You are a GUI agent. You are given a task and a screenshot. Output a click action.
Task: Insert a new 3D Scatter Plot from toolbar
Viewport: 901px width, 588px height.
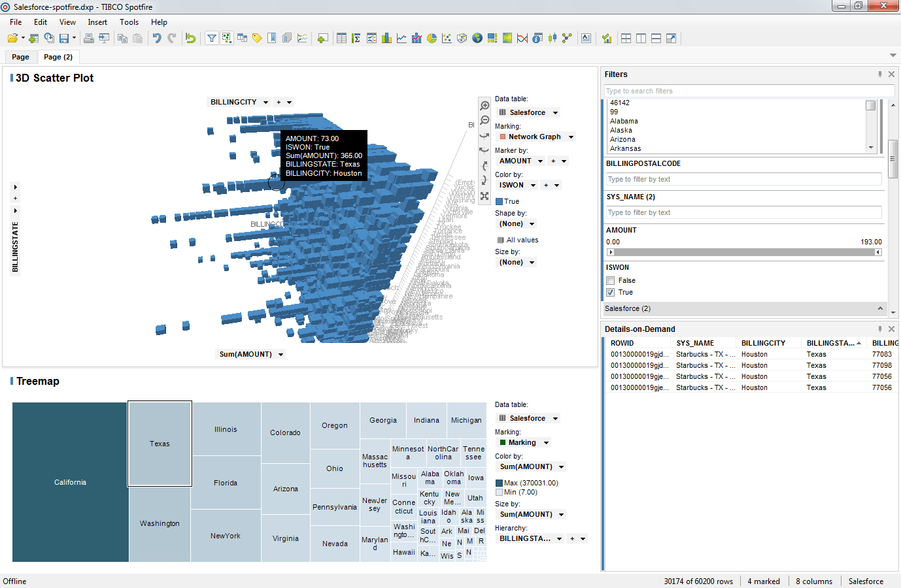click(462, 39)
